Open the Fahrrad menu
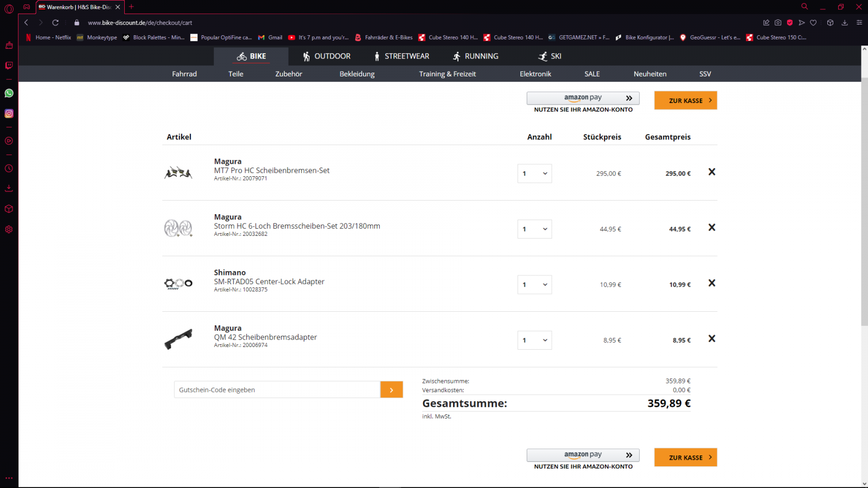Image resolution: width=868 pixels, height=488 pixels. click(184, 74)
